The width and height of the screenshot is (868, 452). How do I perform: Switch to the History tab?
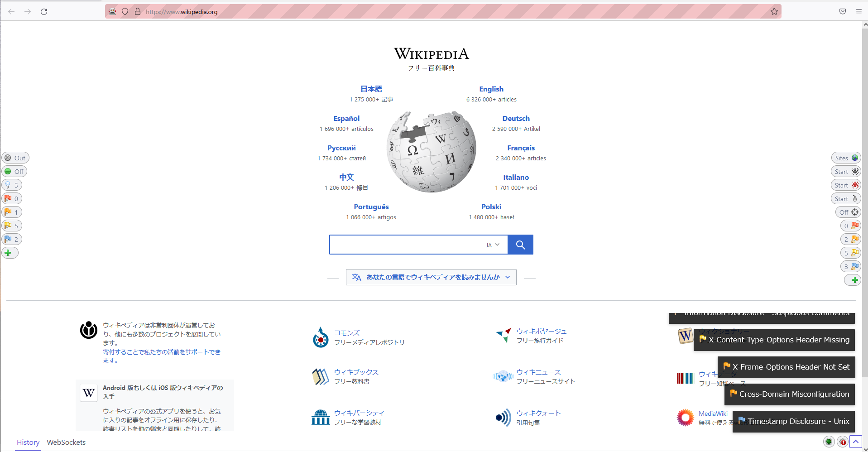click(x=28, y=442)
